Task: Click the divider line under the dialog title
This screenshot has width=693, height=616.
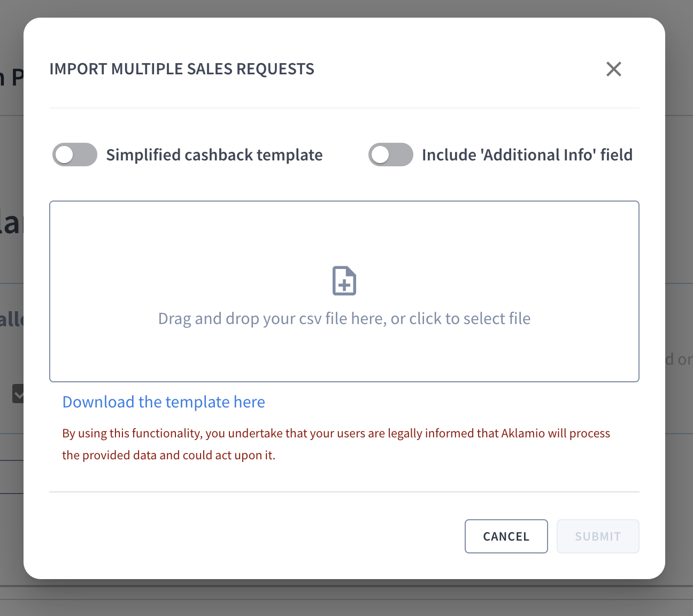Action: pos(344,108)
